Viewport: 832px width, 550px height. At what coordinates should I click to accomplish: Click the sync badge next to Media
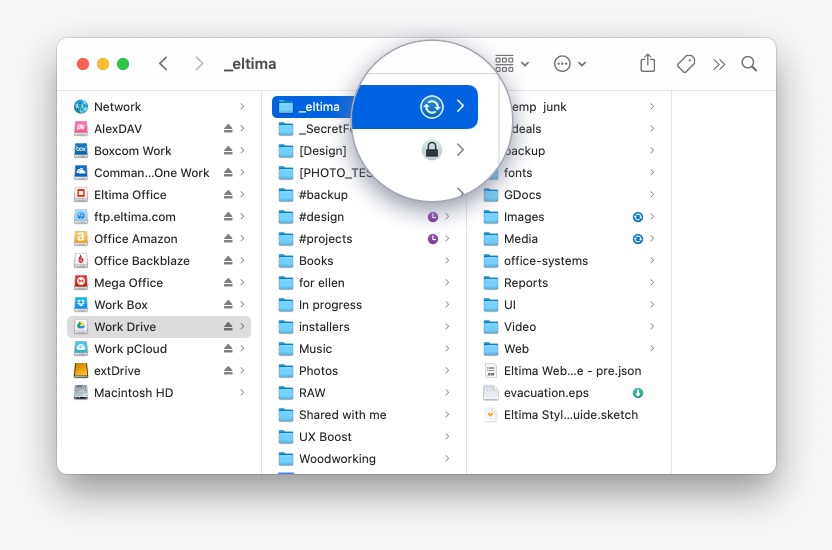(638, 239)
